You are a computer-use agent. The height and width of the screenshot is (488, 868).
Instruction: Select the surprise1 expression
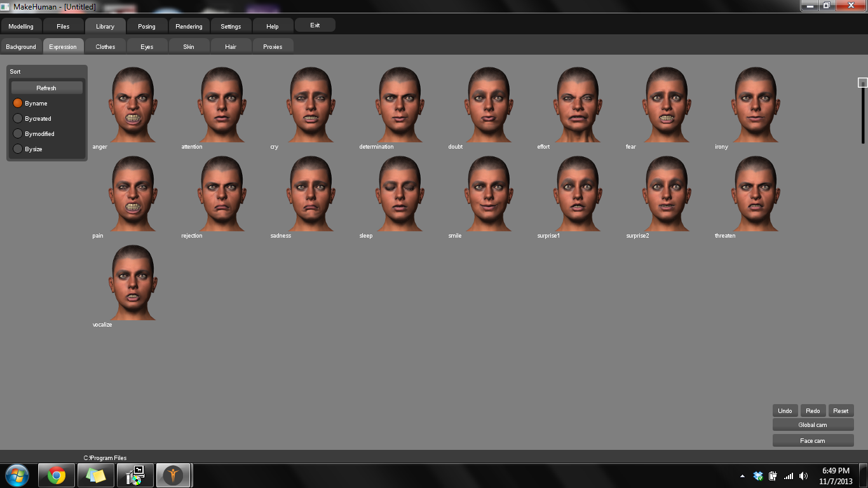pyautogui.click(x=574, y=193)
